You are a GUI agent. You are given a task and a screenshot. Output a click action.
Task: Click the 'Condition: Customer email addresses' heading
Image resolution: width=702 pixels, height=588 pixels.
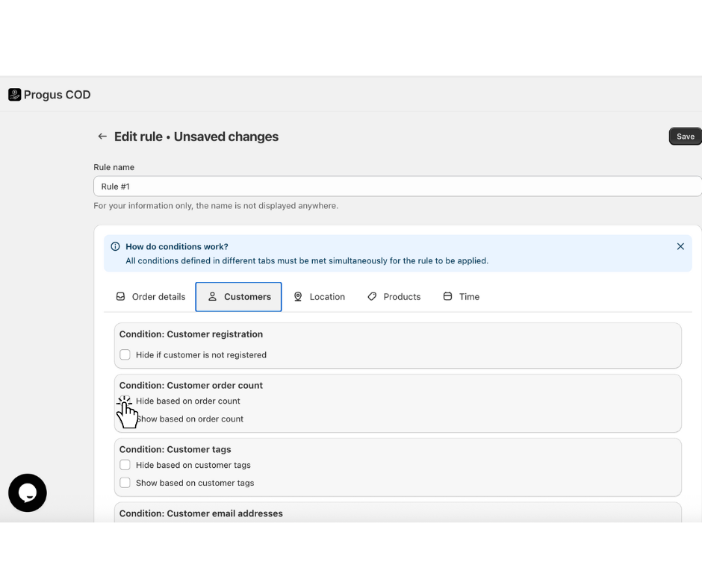click(201, 513)
